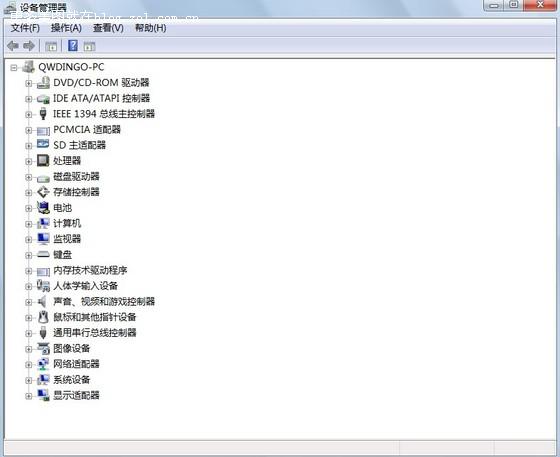Click the IEEE 1394 总线主控制器 icon
The width and height of the screenshot is (560, 457).
point(43,114)
